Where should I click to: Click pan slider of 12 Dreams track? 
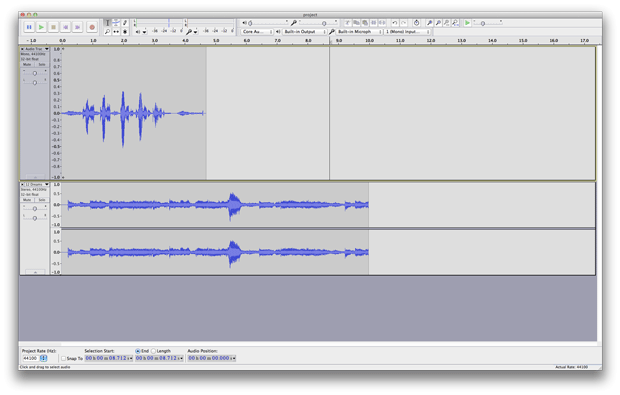click(35, 218)
